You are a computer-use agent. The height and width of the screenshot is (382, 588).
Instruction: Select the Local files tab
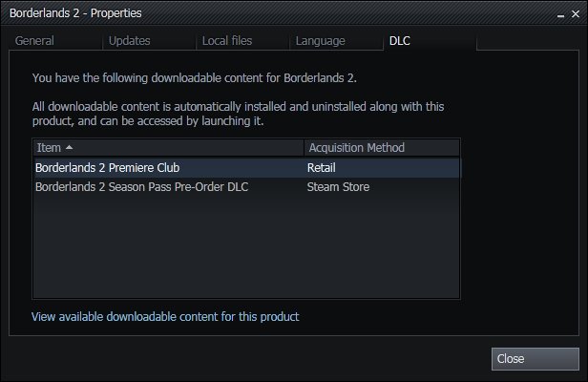pyautogui.click(x=228, y=41)
